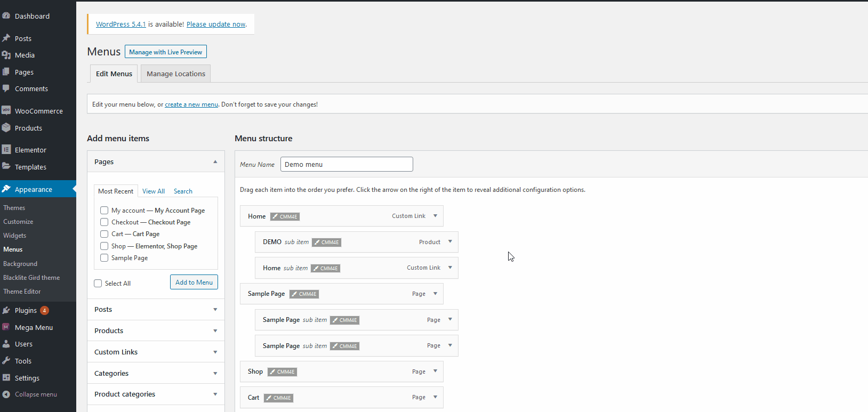Click the Elementor icon in sidebar
Image resolution: width=868 pixels, height=412 pixels.
(x=6, y=150)
